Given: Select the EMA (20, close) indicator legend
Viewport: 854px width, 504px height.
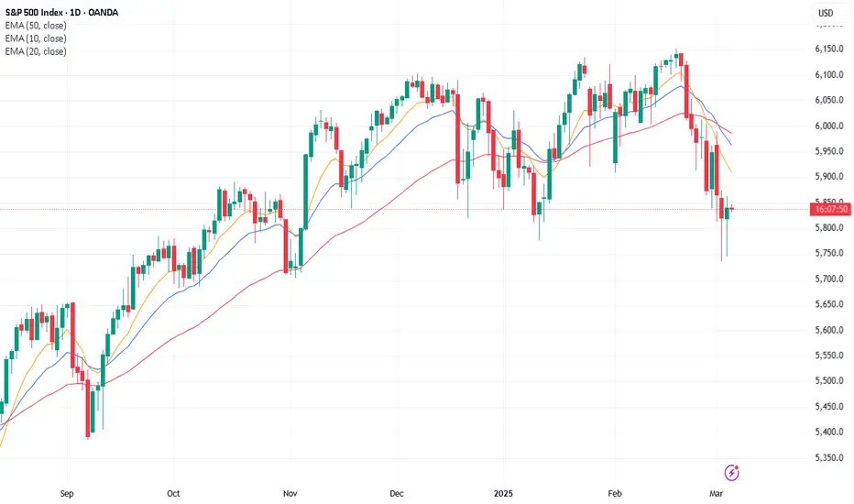Looking at the screenshot, I should (36, 51).
